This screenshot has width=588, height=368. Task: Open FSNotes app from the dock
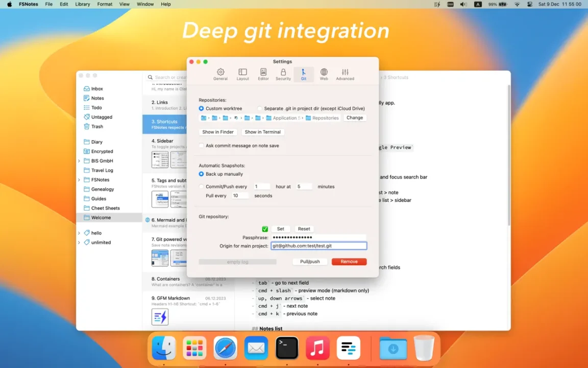point(349,348)
